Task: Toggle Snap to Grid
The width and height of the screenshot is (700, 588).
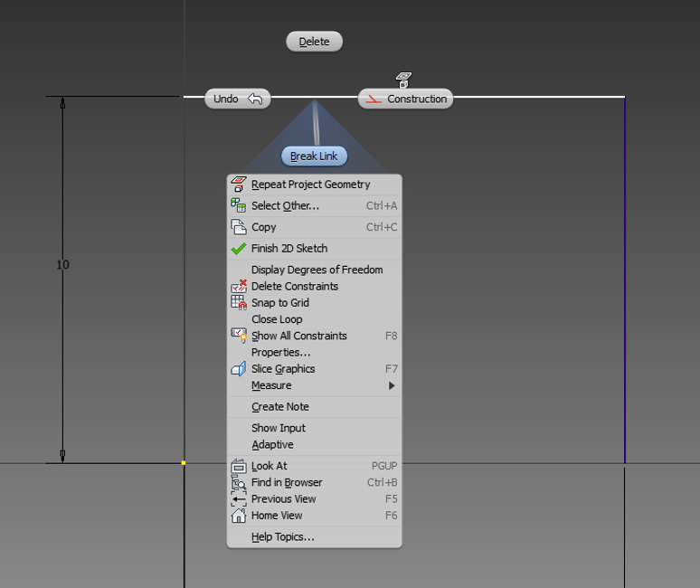Action: (279, 303)
